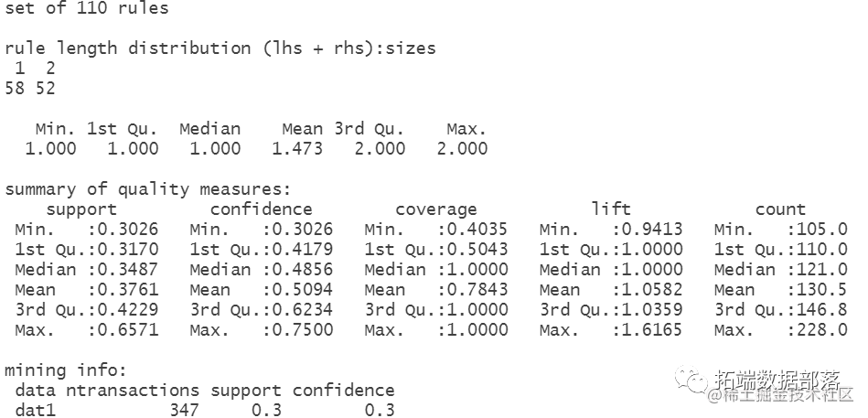Click the confidence Median value 0.4856
Image resolution: width=868 pixels, height=418 pixels.
click(303, 270)
